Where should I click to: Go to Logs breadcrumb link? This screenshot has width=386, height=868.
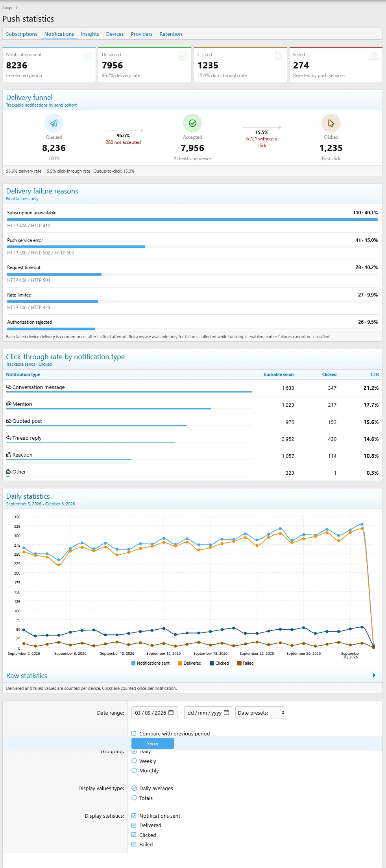coord(7,7)
